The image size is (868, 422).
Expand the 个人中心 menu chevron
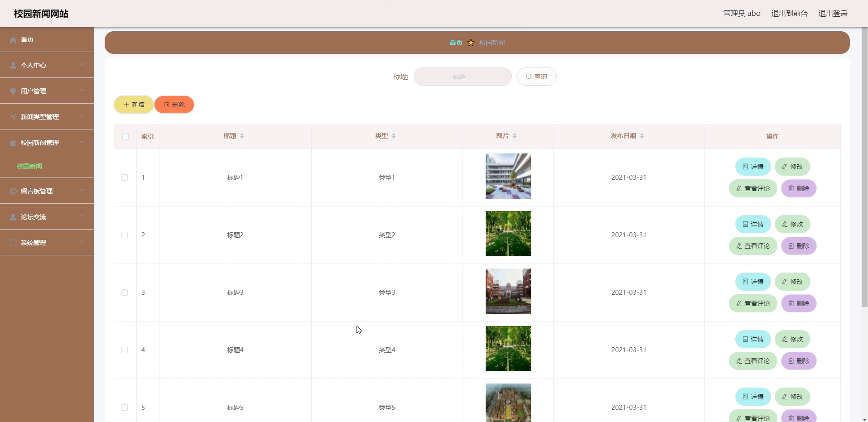click(x=82, y=65)
